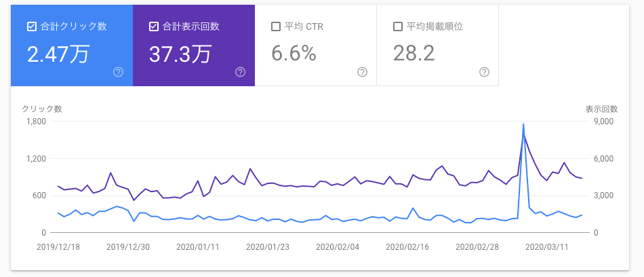Click the blue clicks line spike peak
The height and width of the screenshot is (277, 644).
point(523,124)
